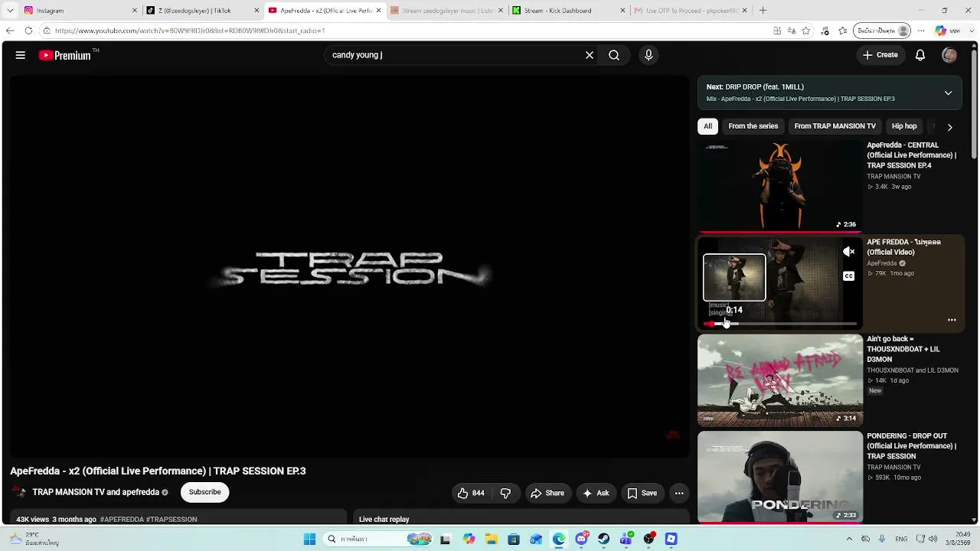Share this video
Viewport: 980px width, 551px height.
[547, 494]
